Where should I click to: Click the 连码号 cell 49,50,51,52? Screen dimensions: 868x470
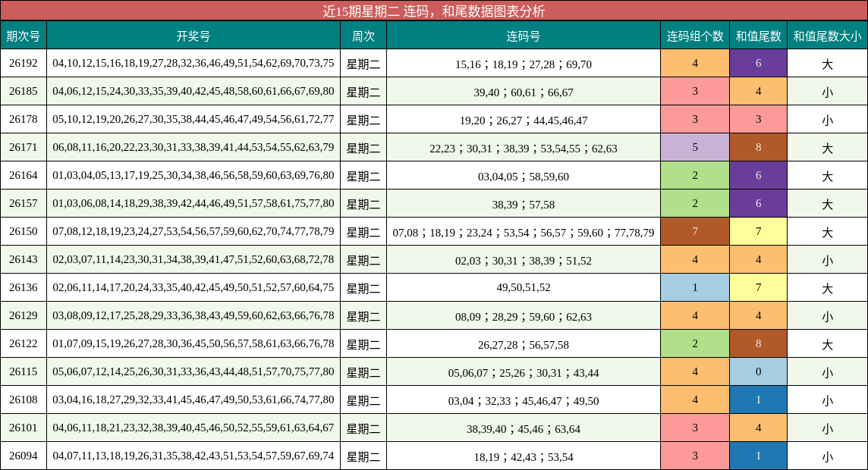(523, 287)
